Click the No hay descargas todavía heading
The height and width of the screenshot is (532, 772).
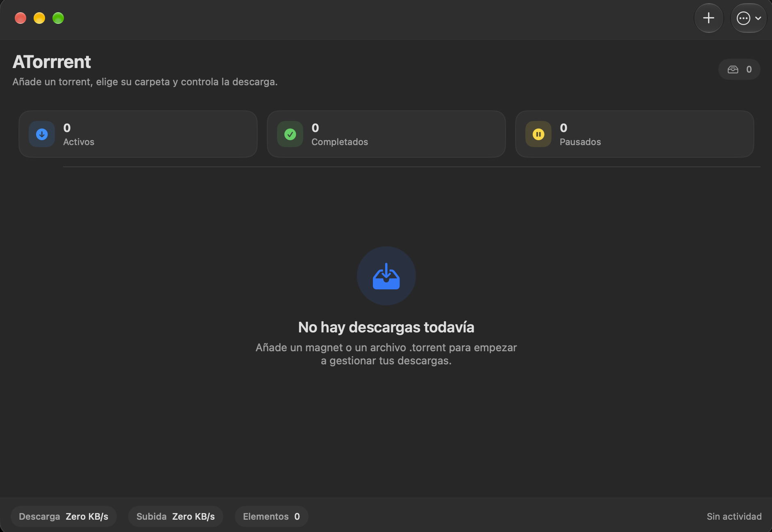(386, 327)
